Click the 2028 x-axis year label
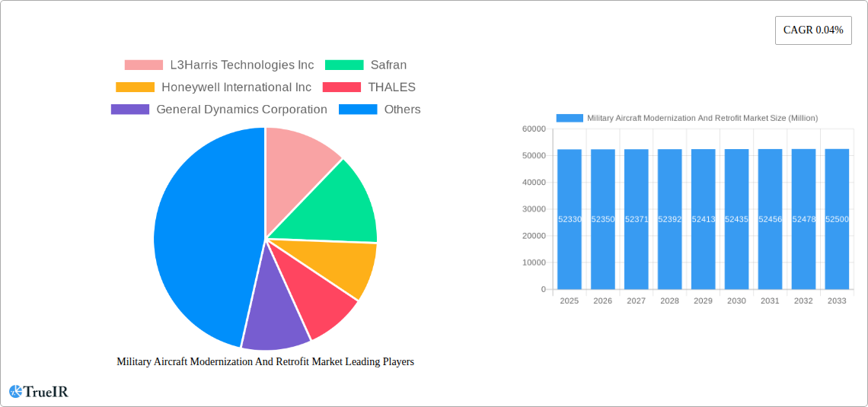The width and height of the screenshot is (868, 407). click(x=670, y=300)
